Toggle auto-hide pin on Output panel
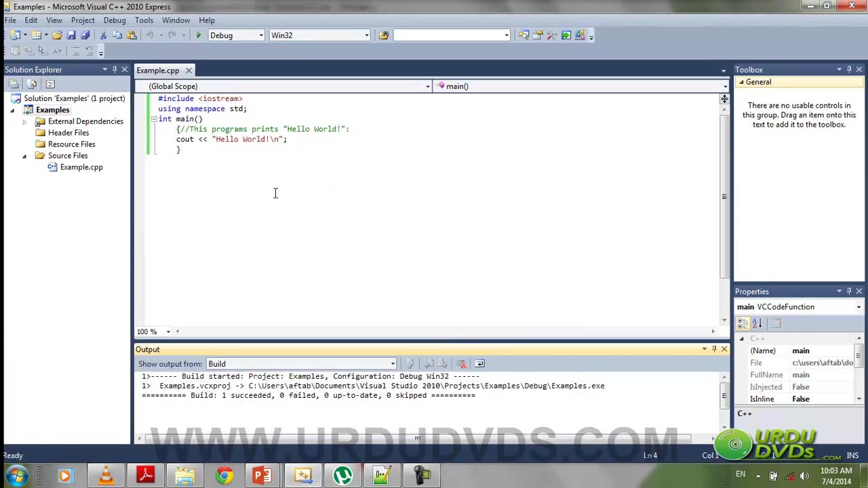Viewport: 868px width, 488px height. coord(714,349)
